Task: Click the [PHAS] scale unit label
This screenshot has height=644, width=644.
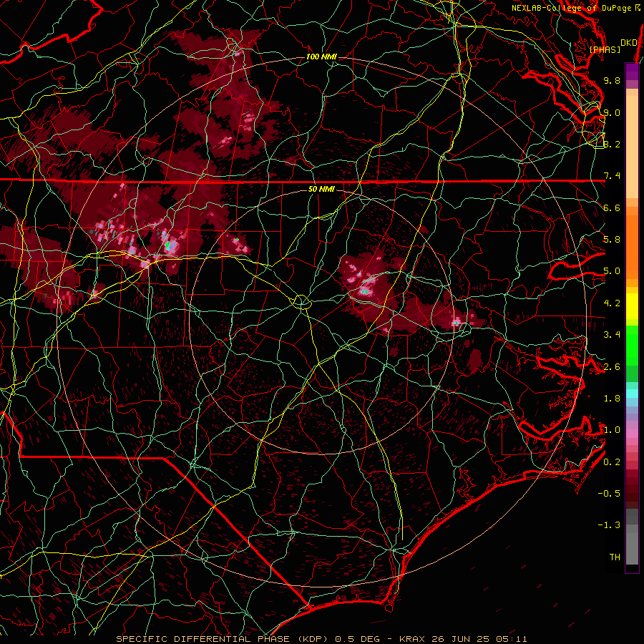Action: 605,49
